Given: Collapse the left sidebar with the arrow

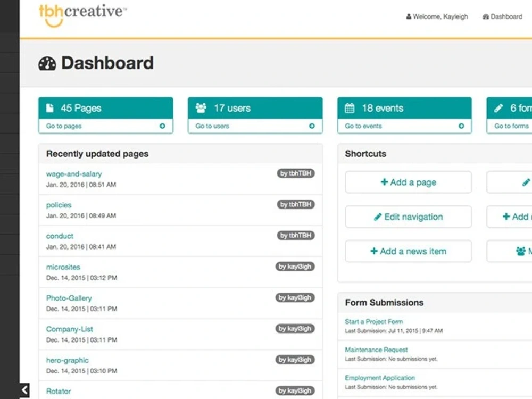Looking at the screenshot, I should point(24,390).
